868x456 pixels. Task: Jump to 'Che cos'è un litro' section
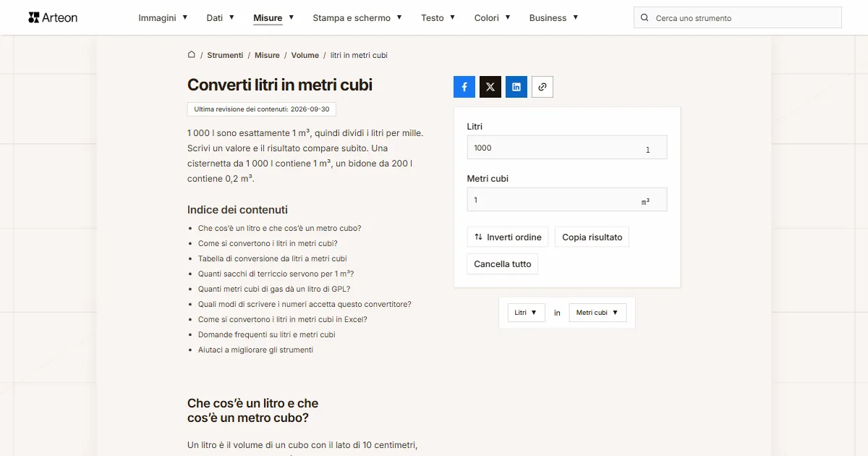[x=279, y=228]
